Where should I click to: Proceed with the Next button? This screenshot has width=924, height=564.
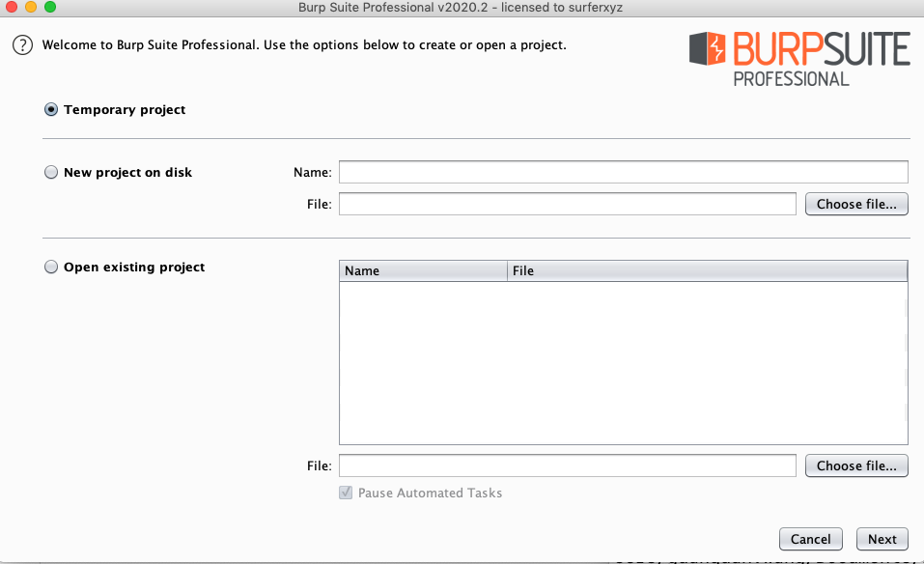(882, 539)
